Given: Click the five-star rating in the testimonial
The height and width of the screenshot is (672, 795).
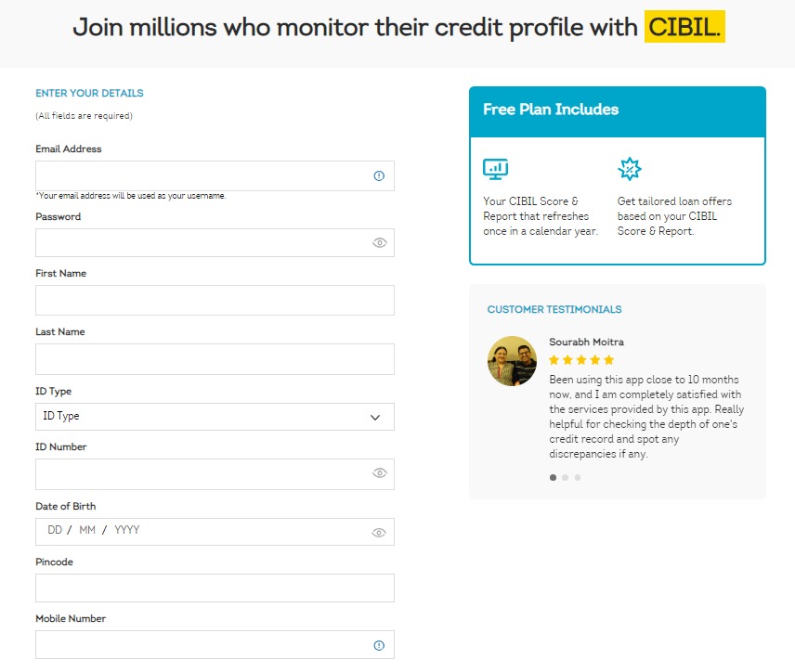Looking at the screenshot, I should pyautogui.click(x=581, y=360).
